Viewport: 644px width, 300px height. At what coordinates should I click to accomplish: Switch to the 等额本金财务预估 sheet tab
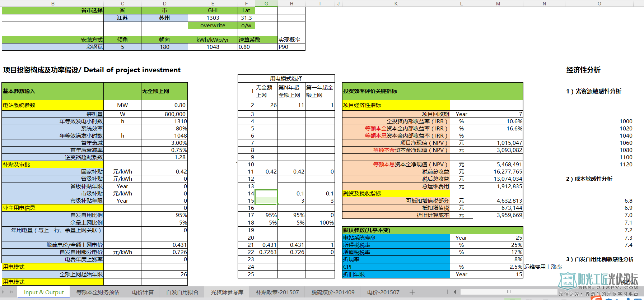tap(98, 292)
